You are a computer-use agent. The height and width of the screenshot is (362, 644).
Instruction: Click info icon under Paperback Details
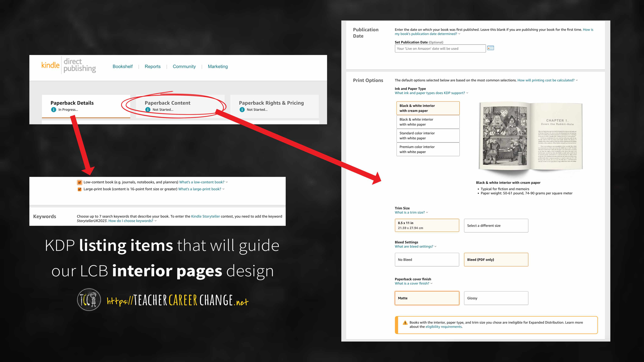(x=53, y=110)
